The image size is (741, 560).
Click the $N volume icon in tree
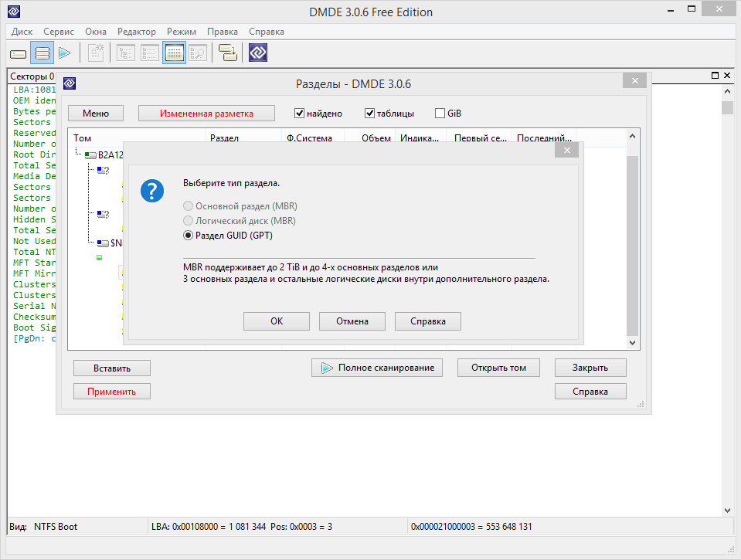point(103,243)
